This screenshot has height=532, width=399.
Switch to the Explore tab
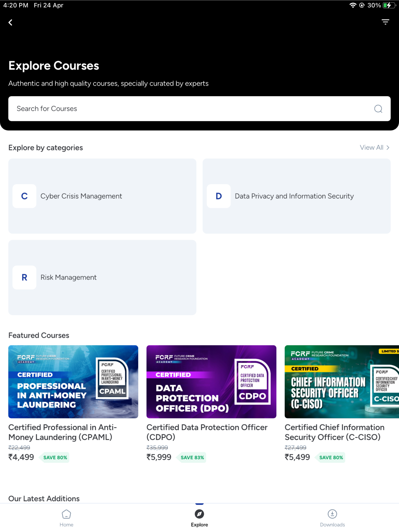coord(199,518)
